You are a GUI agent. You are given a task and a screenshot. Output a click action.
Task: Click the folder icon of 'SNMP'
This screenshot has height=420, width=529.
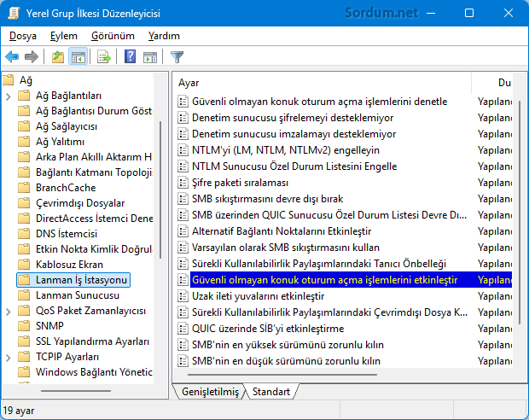[24, 326]
